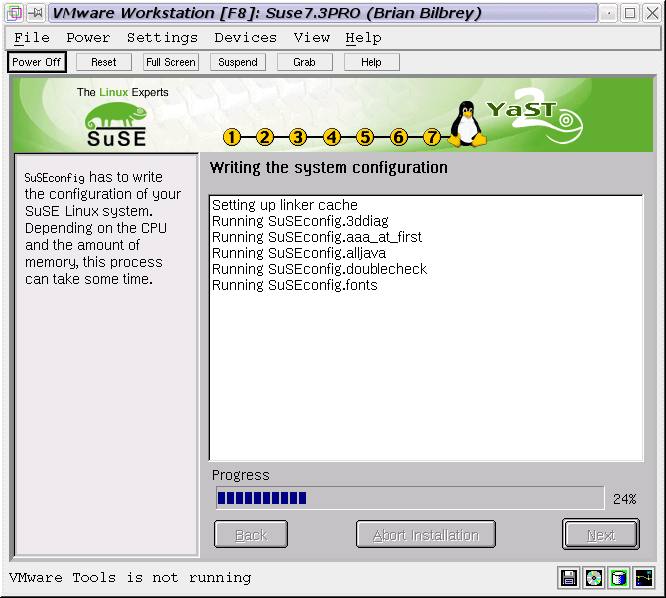Open the File menu
The image size is (666, 598).
tap(32, 38)
